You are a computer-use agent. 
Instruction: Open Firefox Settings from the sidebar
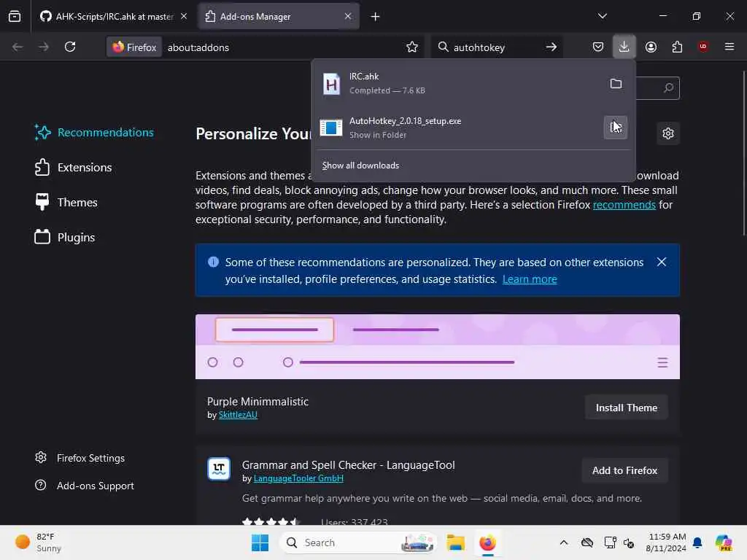pos(80,458)
